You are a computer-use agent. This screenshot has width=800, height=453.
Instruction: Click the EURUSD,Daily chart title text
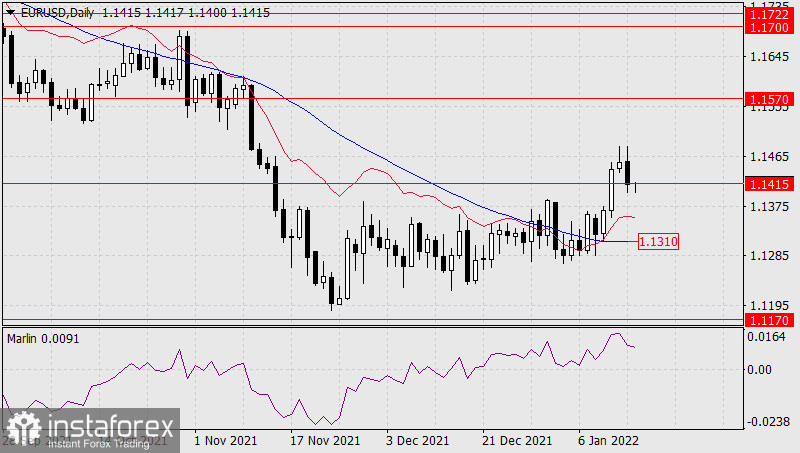pos(57,13)
